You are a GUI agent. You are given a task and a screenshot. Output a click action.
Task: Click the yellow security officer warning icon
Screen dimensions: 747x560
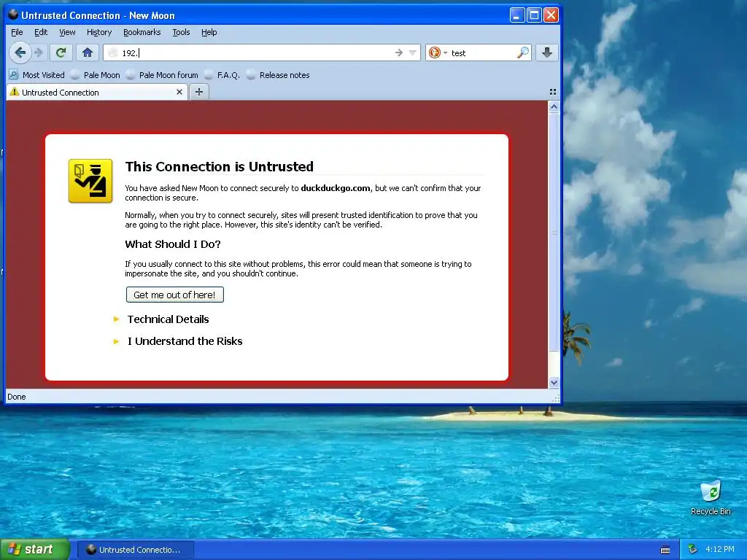point(90,181)
